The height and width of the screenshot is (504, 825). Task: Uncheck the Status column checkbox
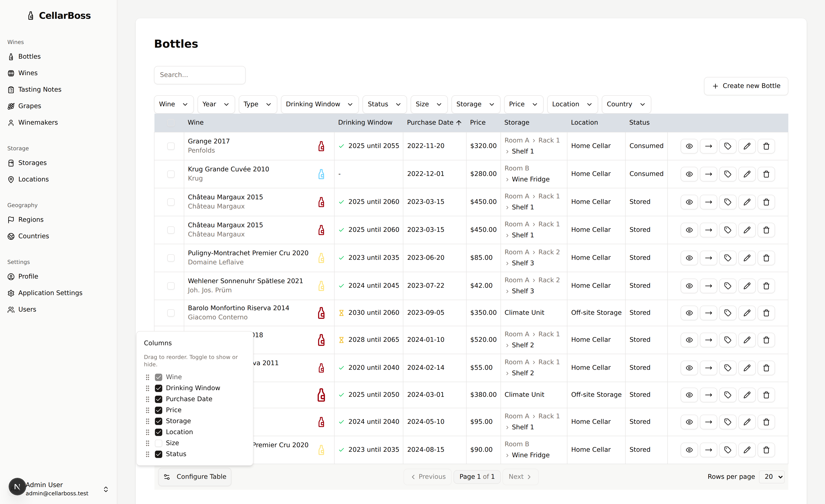point(158,454)
